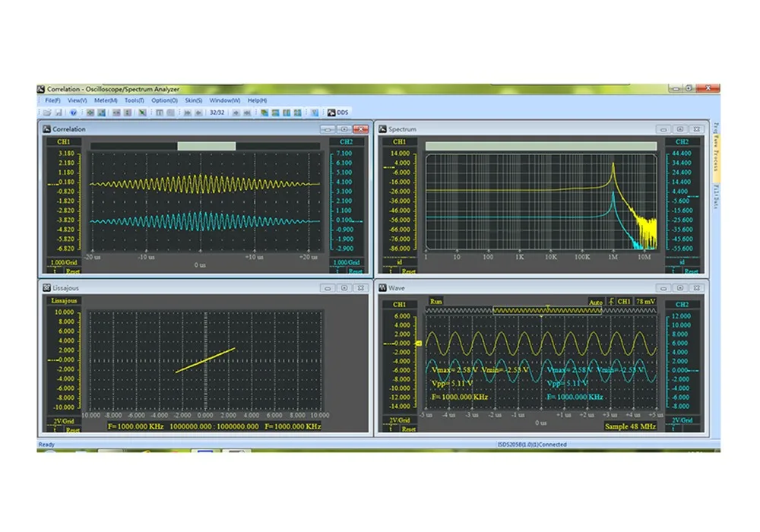
Task: Open the 2V/Grid scale in Lissajous window
Action: click(64, 421)
